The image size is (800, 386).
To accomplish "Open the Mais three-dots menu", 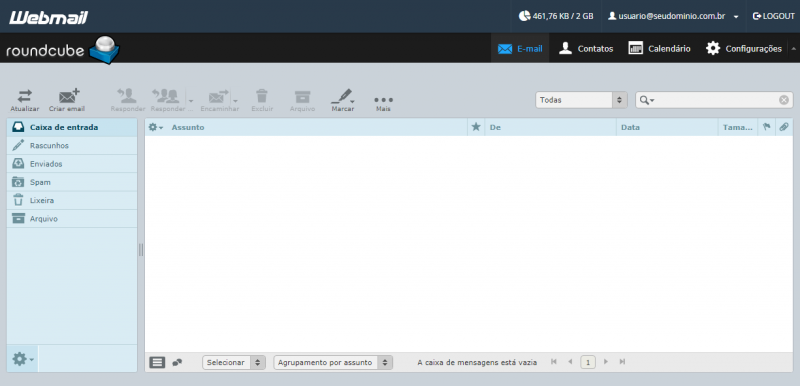I will point(383,99).
